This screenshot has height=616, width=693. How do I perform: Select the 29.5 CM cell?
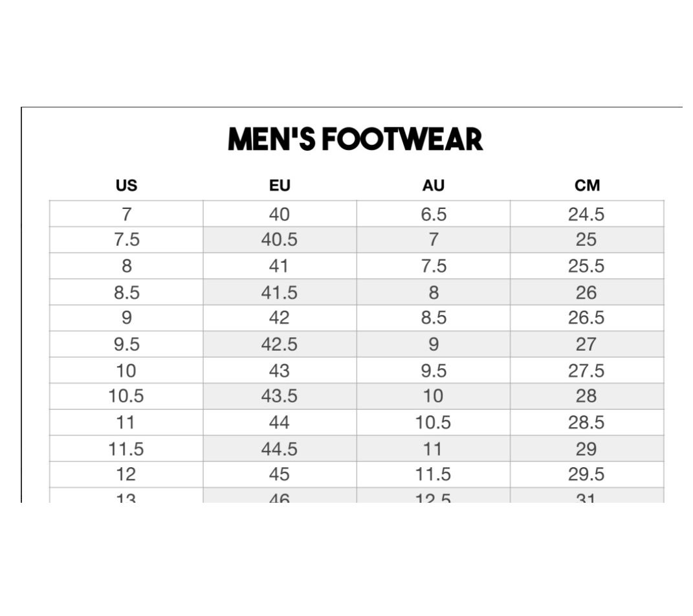click(x=586, y=474)
